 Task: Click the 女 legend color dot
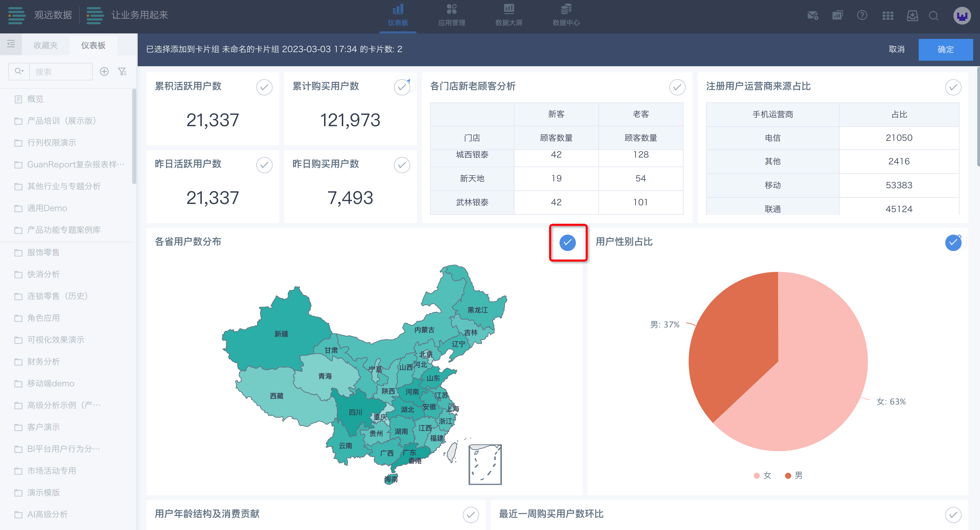click(756, 475)
